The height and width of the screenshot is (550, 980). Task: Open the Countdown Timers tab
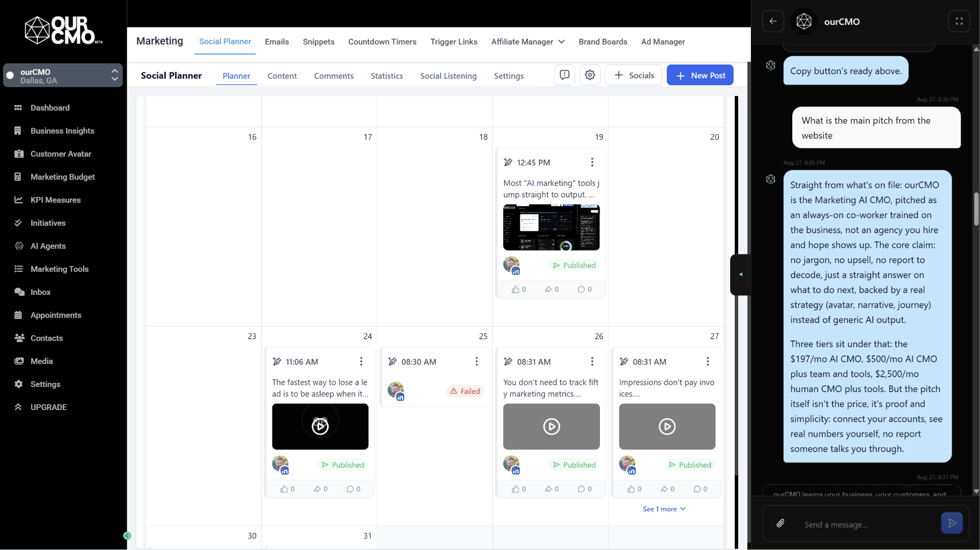pyautogui.click(x=382, y=41)
